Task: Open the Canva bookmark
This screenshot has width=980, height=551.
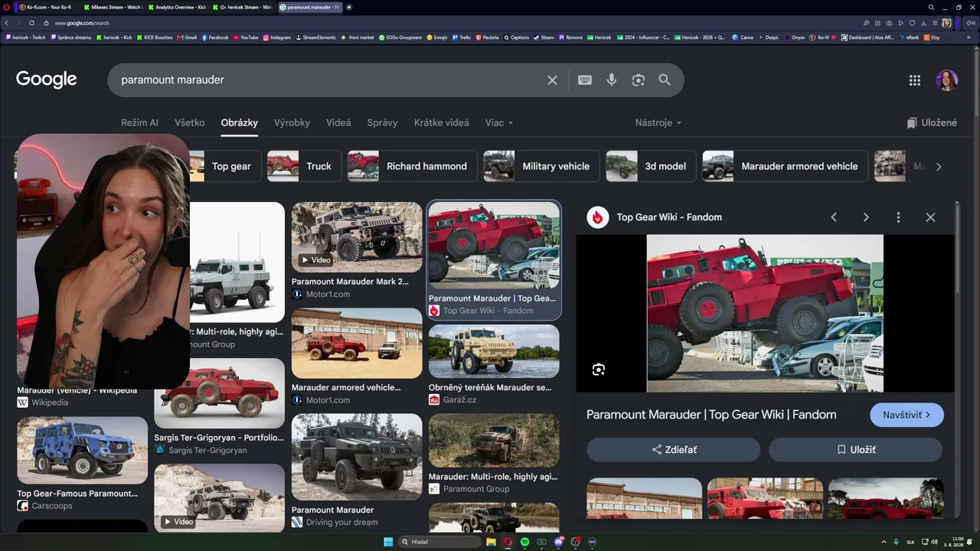Action: (x=743, y=37)
